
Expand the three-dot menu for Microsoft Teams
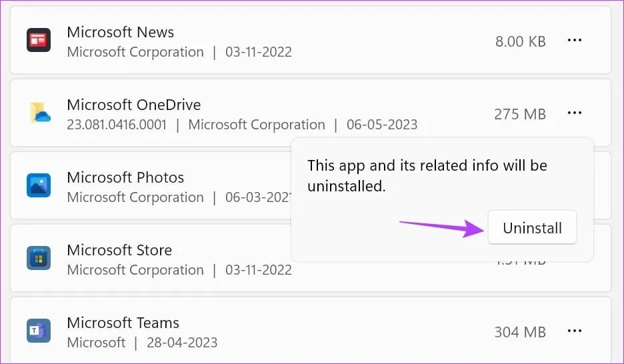point(574,331)
